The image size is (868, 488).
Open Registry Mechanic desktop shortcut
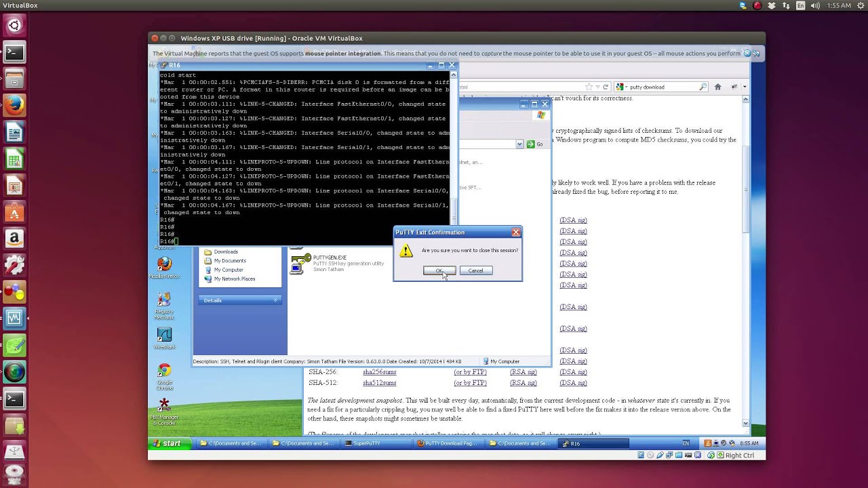164,306
